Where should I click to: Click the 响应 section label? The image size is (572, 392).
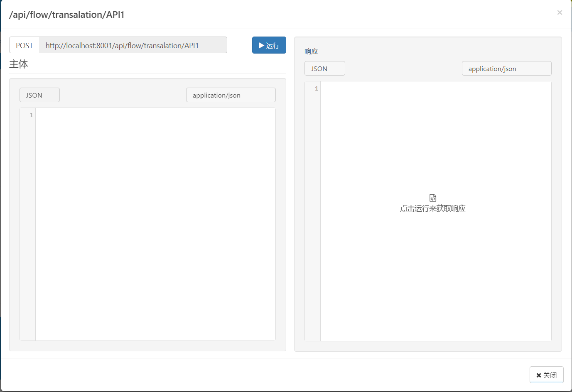pos(311,51)
